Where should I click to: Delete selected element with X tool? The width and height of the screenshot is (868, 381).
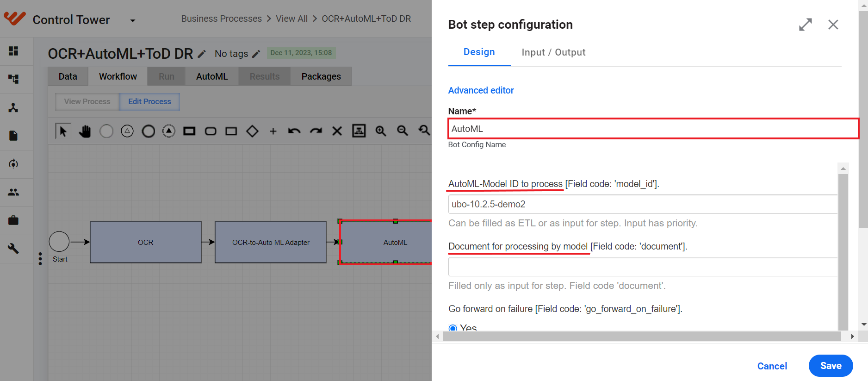click(337, 131)
